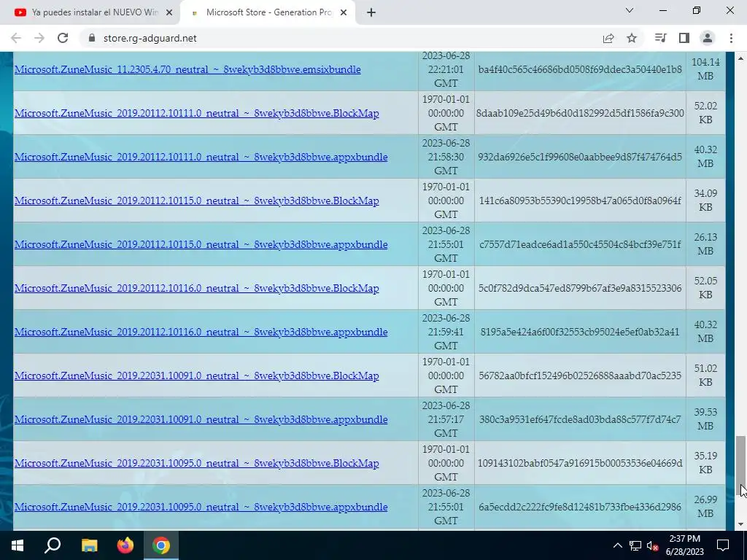The height and width of the screenshot is (560, 747).
Task: Open File Explorer from taskbar
Action: pyautogui.click(x=89, y=545)
